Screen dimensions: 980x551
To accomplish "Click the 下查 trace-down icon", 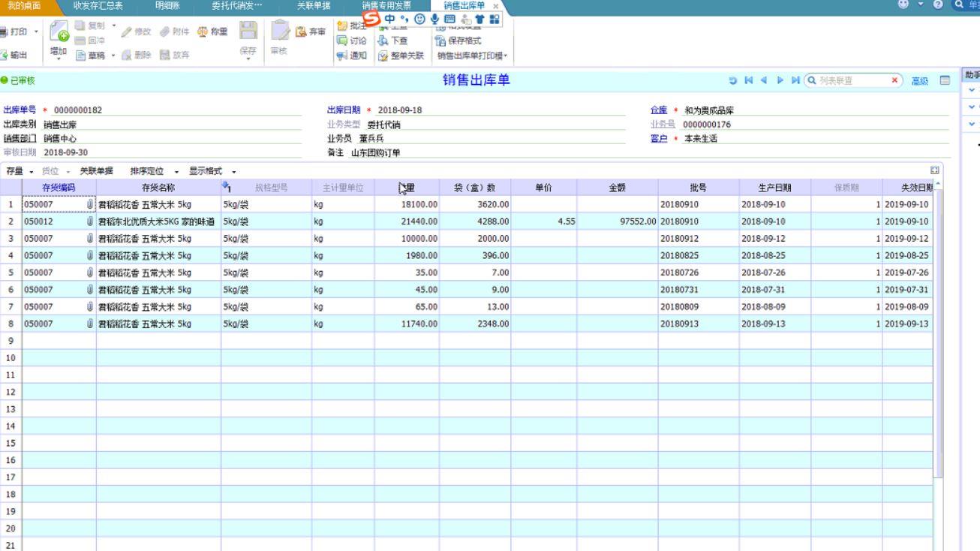I will [383, 41].
